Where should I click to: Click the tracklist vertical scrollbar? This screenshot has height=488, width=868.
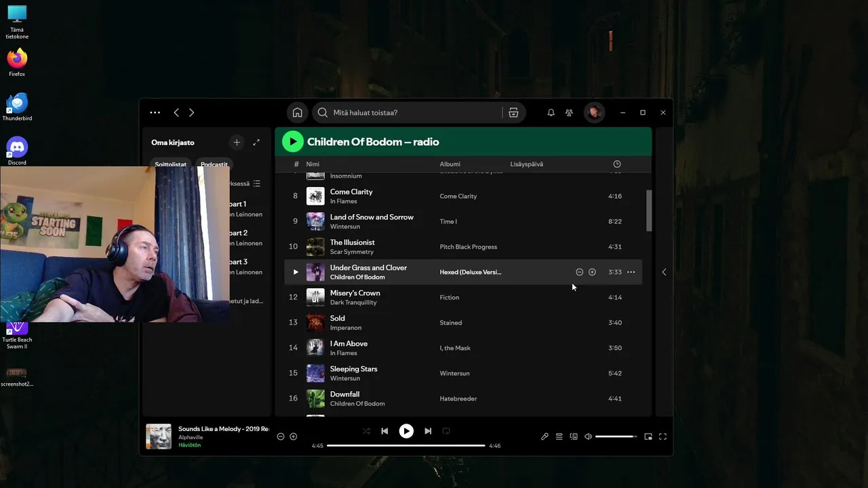pos(648,210)
